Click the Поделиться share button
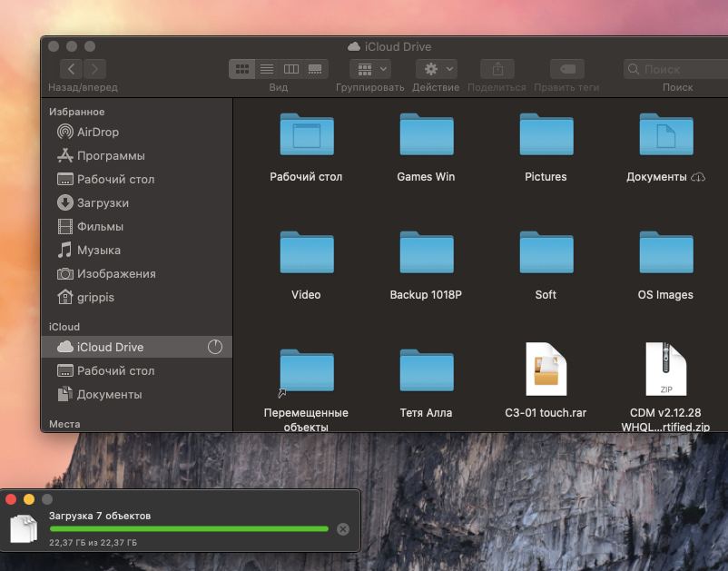 497,69
